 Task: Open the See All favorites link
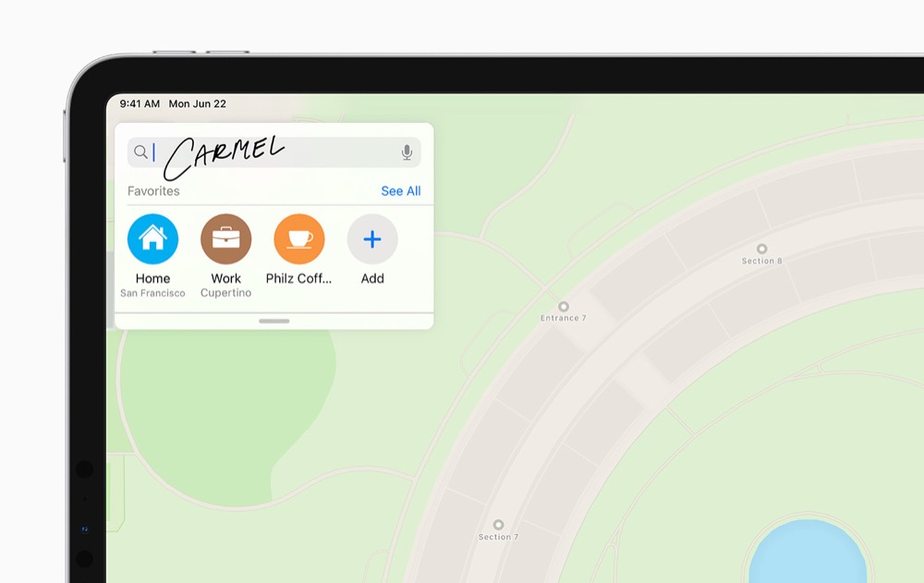(401, 191)
